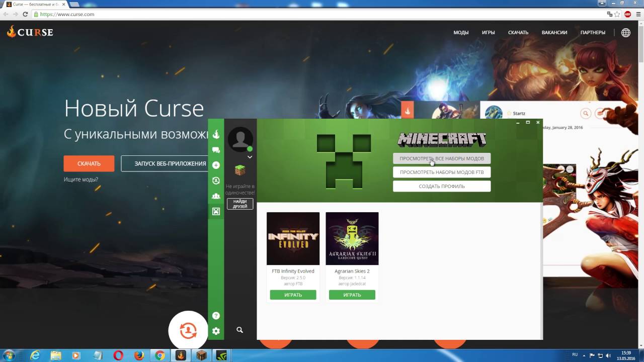Open the FTB Infinity Evolved thumbnail
The image size is (644, 362).
(x=293, y=238)
